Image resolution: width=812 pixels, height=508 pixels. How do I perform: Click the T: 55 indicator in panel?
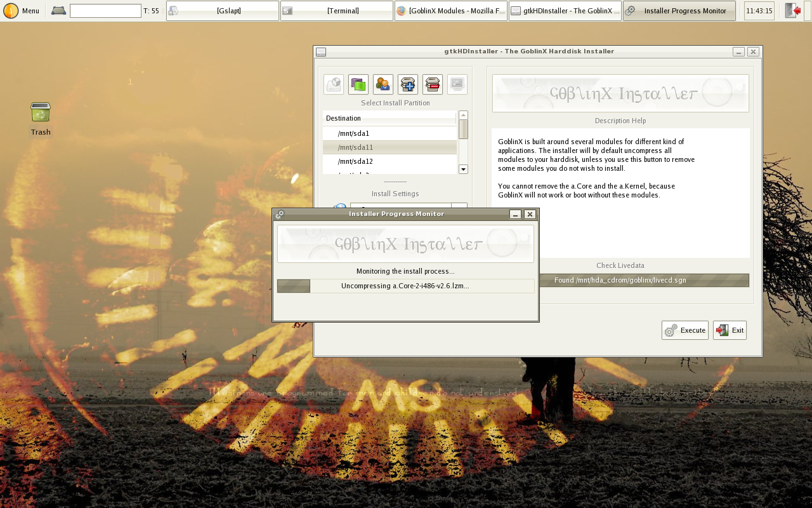tap(151, 11)
